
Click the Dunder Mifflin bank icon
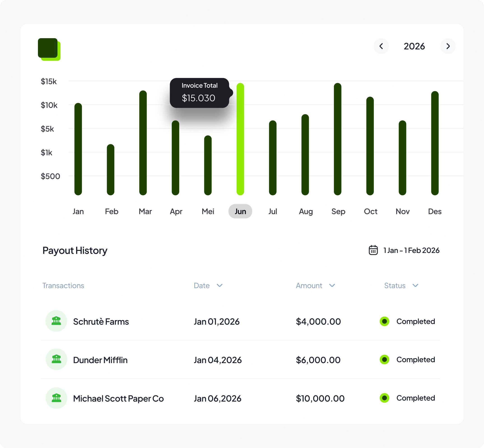(x=56, y=359)
